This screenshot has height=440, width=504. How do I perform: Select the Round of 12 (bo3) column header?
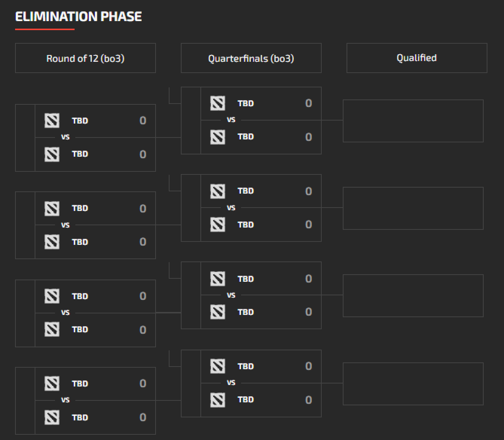86,58
